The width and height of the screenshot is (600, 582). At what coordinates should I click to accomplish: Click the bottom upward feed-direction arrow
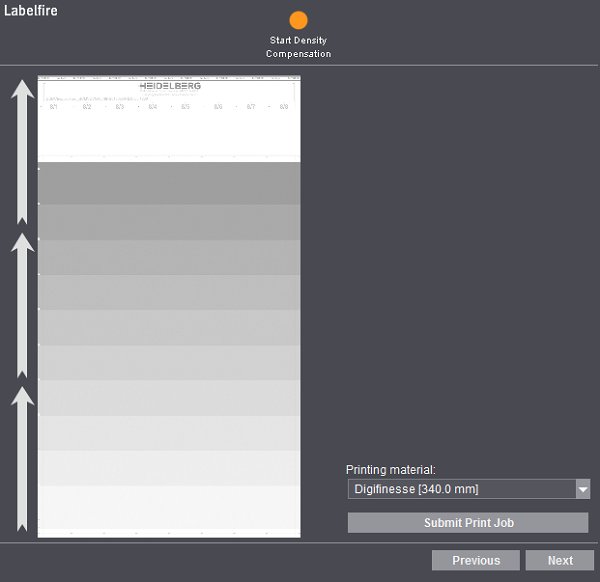coord(23,459)
